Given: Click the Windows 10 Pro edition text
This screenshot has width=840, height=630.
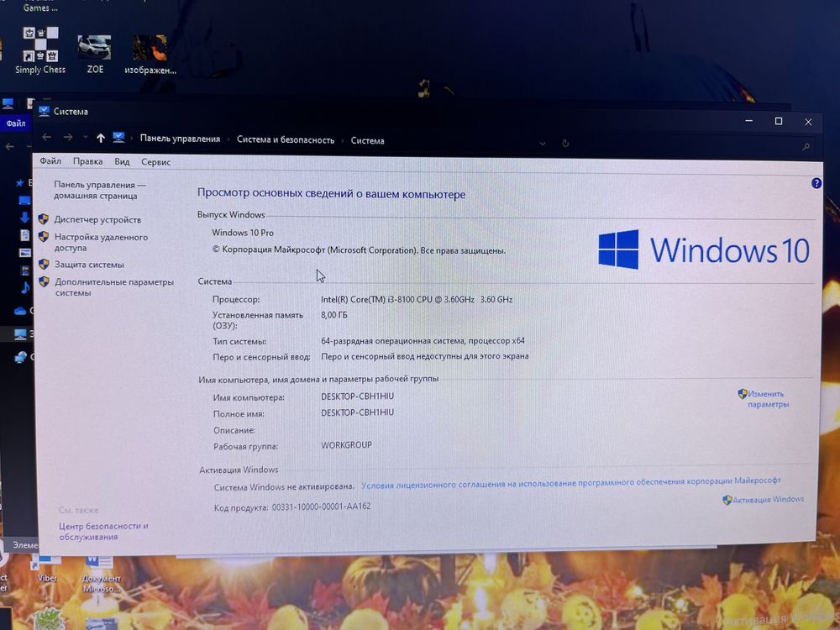Looking at the screenshot, I should tap(243, 233).
